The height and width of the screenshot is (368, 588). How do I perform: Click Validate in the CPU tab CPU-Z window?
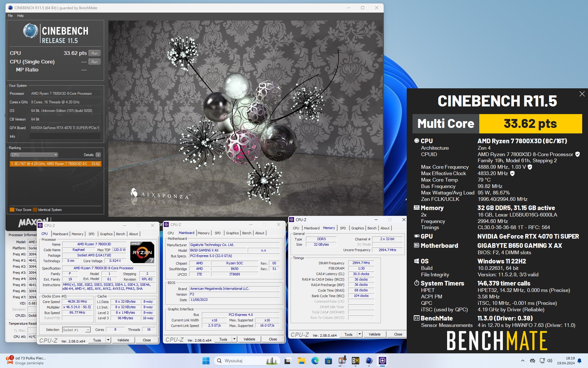click(x=123, y=340)
